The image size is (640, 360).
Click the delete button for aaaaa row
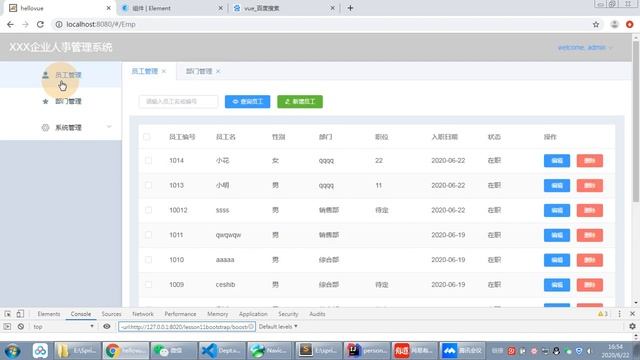coord(590,260)
